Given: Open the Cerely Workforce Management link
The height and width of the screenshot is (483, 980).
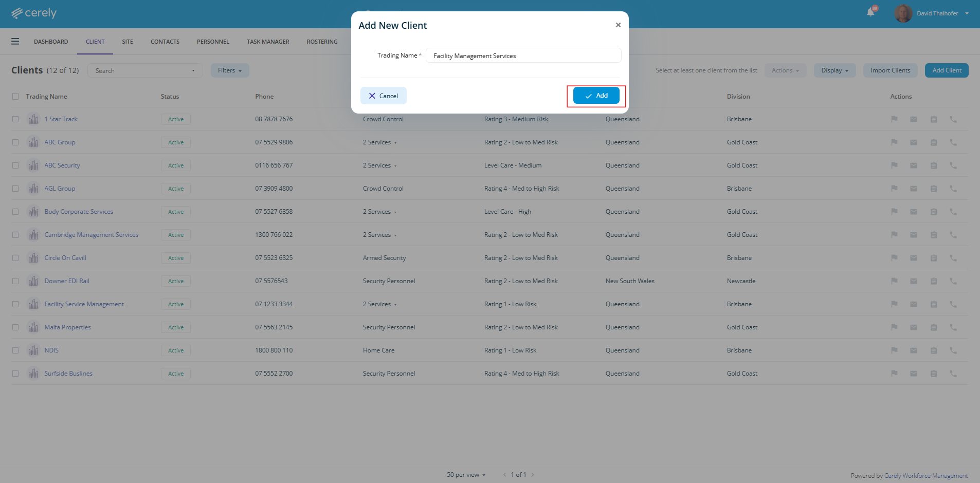Looking at the screenshot, I should point(925,476).
